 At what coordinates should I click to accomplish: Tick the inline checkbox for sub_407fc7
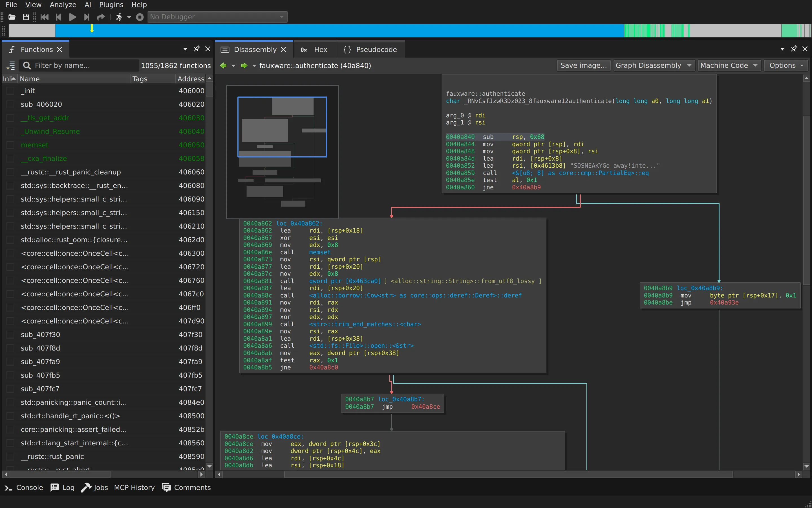click(x=10, y=389)
